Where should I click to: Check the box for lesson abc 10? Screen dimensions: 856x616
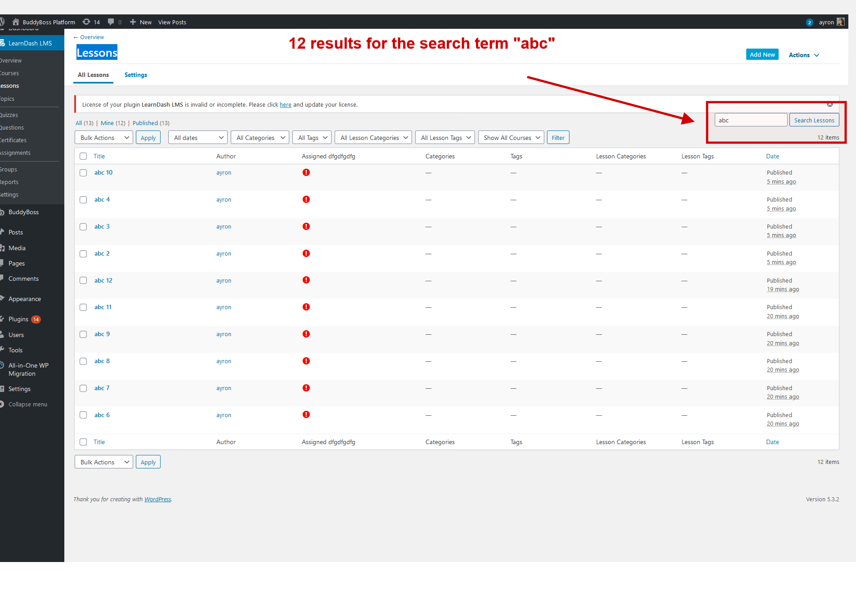coord(83,173)
